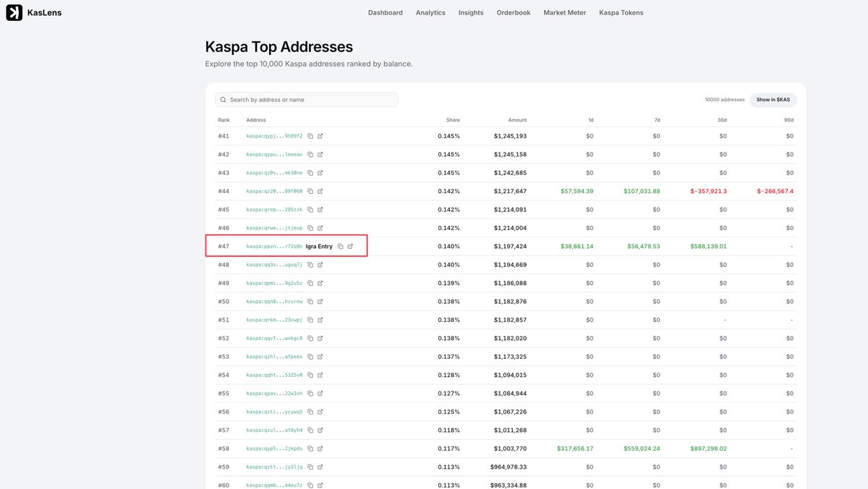Open external link in row #55
868x489 pixels.
[x=320, y=394]
